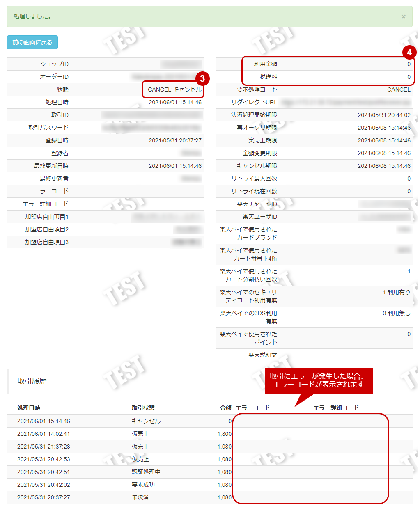Screen dimensions: 420x513
Task: Click the 税送料 label
Action: (x=269, y=77)
